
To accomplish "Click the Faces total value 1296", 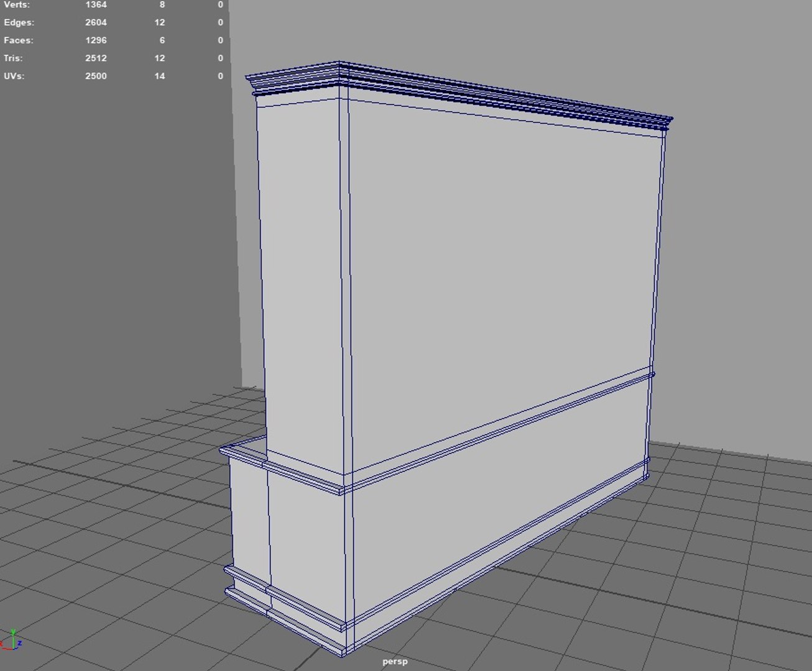I will pos(96,40).
